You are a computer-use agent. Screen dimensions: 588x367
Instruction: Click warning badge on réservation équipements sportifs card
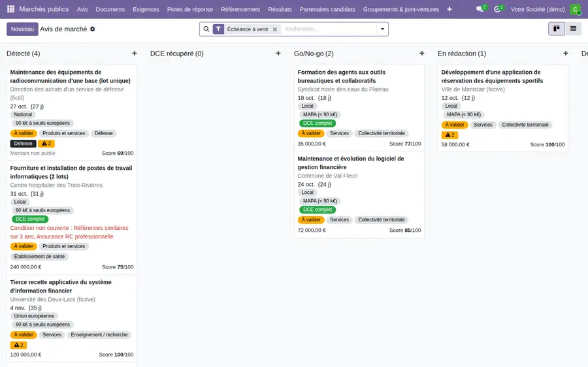pos(449,135)
